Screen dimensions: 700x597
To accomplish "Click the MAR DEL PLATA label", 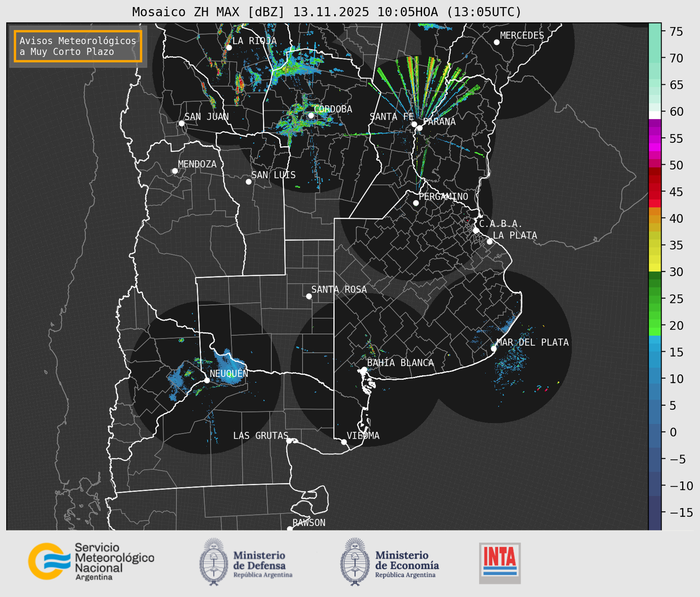I will [x=532, y=343].
